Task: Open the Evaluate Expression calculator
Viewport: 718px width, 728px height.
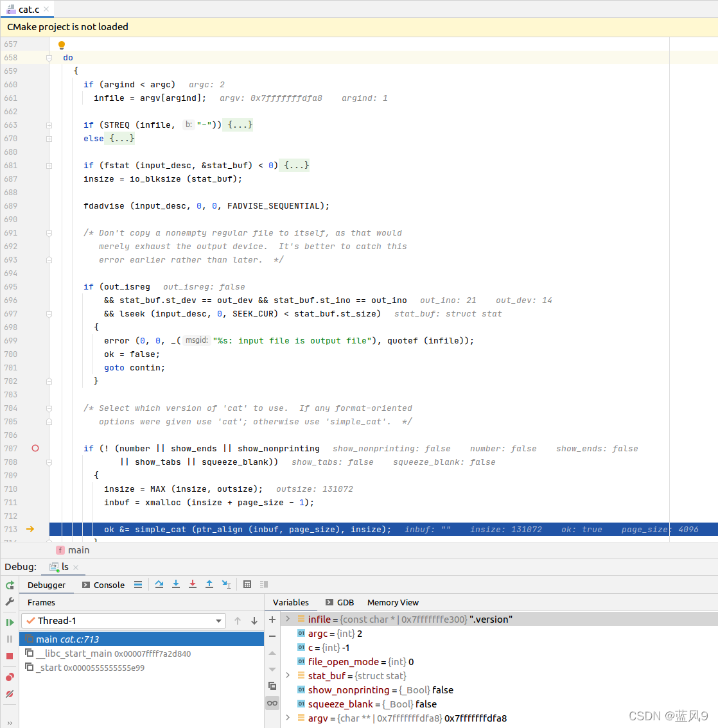Action: [x=247, y=584]
